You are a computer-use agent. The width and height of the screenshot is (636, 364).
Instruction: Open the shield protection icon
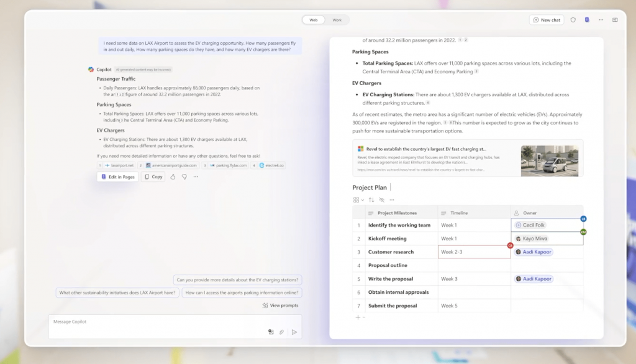tap(573, 20)
